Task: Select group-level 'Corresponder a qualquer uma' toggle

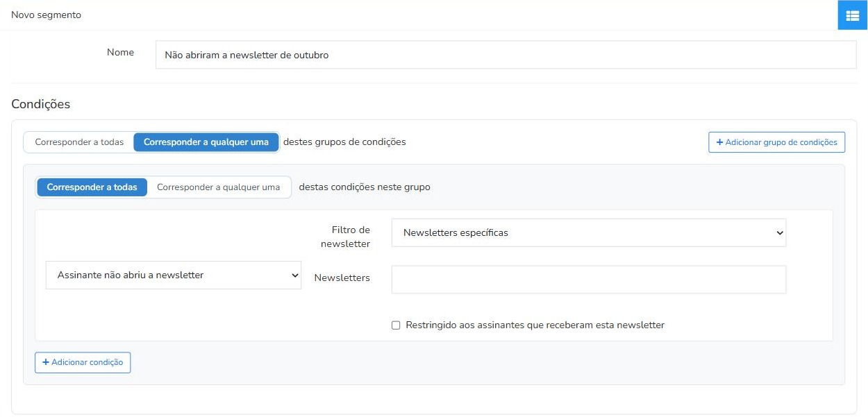Action: [206, 142]
